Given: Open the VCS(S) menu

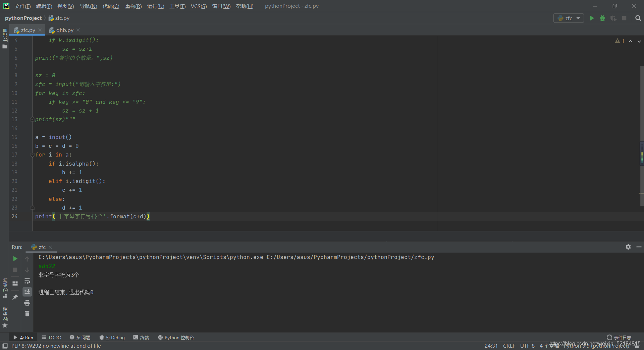Looking at the screenshot, I should coord(199,6).
